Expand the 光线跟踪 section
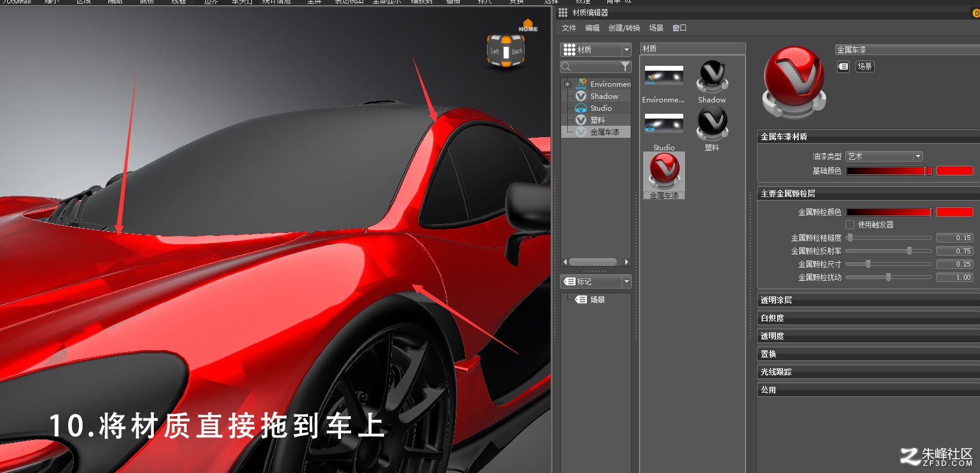This screenshot has height=473, width=980. coord(868,372)
